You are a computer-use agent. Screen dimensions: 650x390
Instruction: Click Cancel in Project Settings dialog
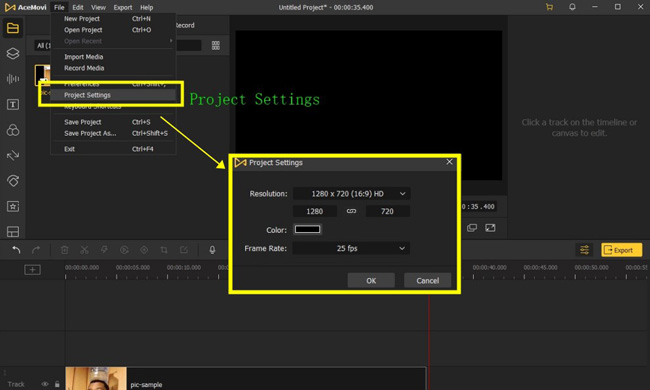pos(427,281)
